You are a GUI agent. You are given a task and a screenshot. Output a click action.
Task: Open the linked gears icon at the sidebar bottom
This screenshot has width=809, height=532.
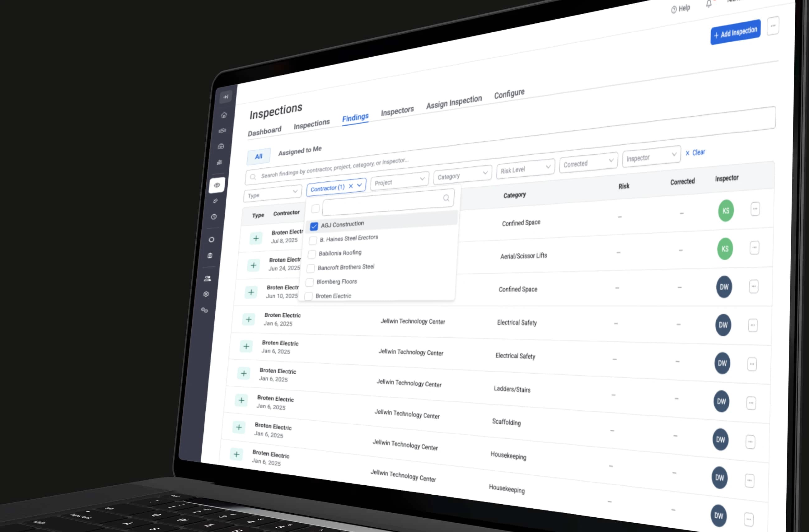(204, 310)
